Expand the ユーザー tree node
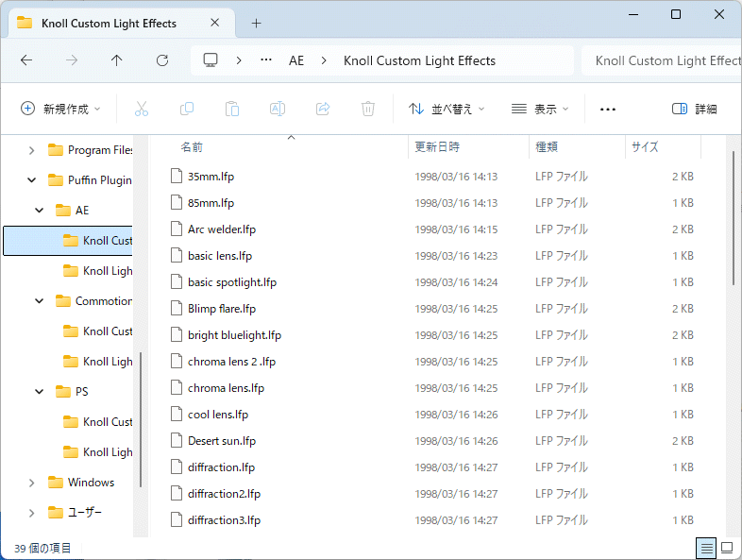The image size is (742, 560). point(32,513)
